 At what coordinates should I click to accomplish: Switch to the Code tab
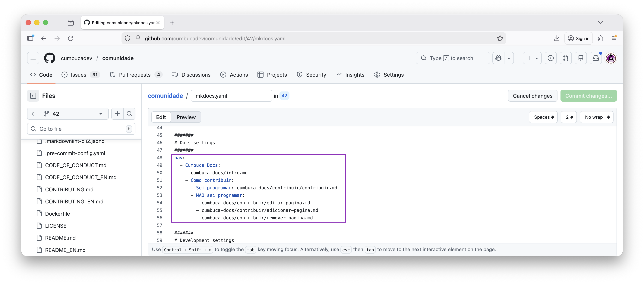click(41, 75)
